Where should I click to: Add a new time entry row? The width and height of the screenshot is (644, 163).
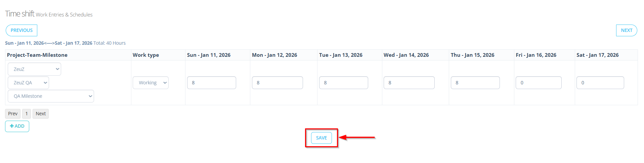[x=17, y=126]
